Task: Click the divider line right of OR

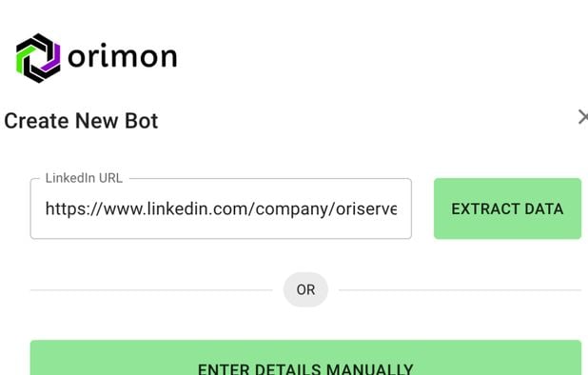Action: (460, 289)
